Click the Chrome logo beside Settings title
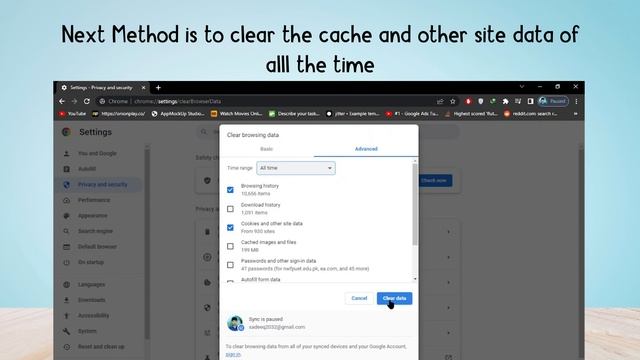Viewport: 640px width, 360px height. point(67,132)
